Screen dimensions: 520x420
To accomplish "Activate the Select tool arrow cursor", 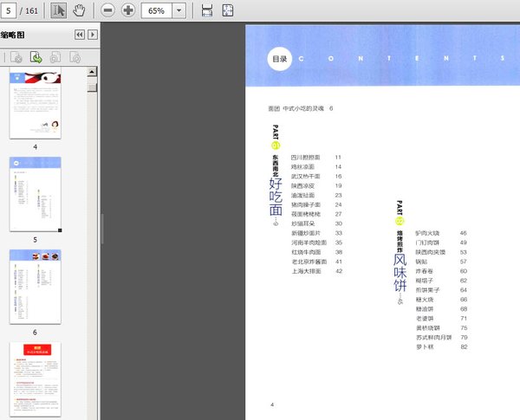I will (60, 10).
